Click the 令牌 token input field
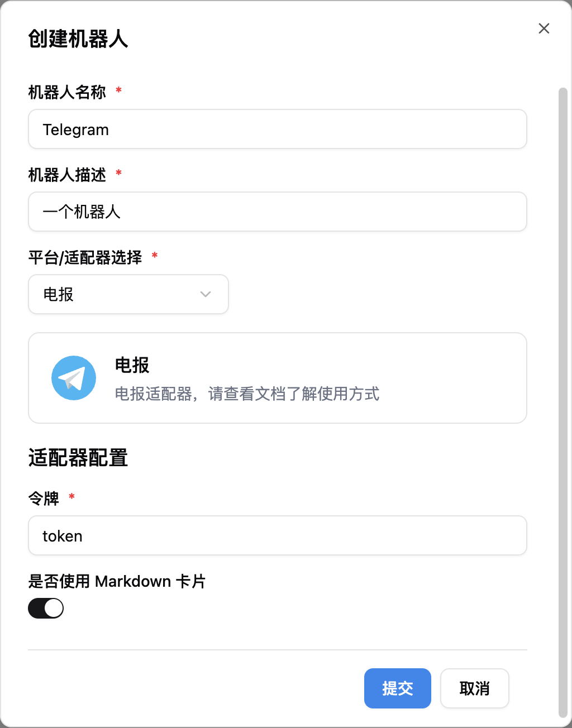This screenshot has width=572, height=728. [x=278, y=535]
